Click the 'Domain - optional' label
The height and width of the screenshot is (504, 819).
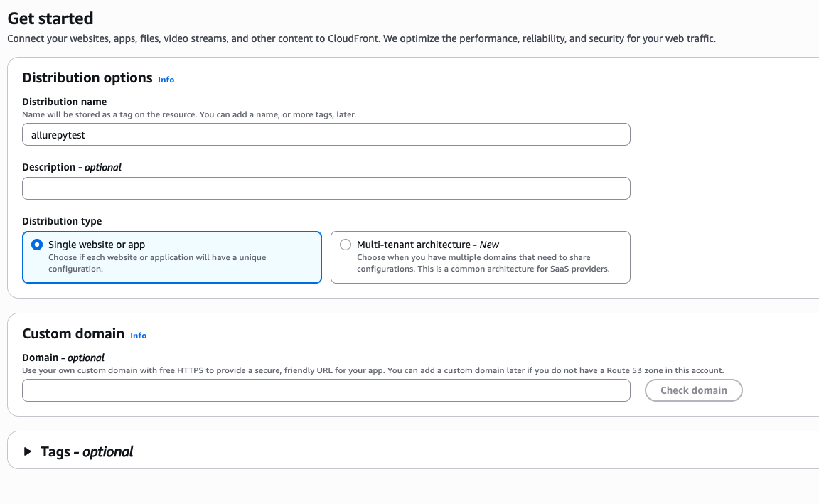pos(63,358)
